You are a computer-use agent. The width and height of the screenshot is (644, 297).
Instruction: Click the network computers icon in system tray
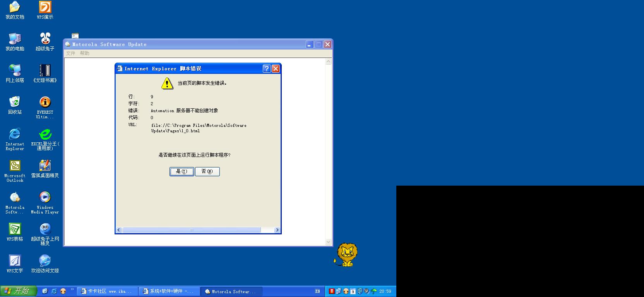(338, 291)
